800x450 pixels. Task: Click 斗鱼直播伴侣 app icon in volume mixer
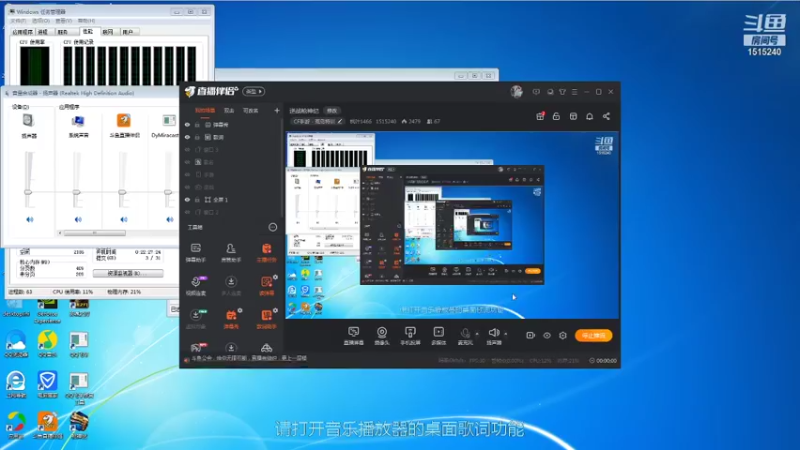[123, 120]
